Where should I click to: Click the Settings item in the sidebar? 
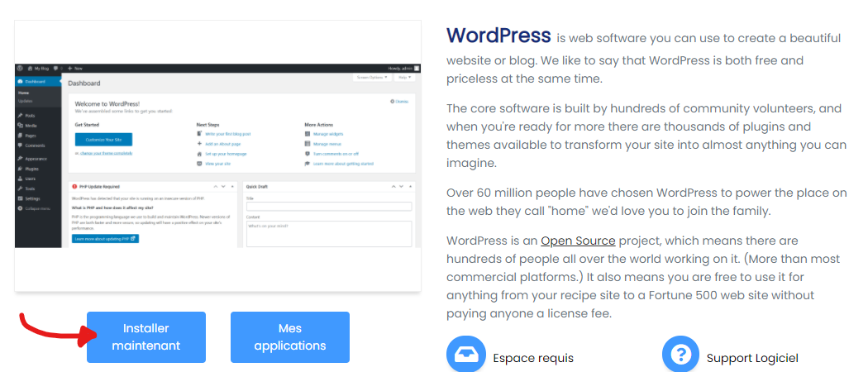pyautogui.click(x=32, y=198)
